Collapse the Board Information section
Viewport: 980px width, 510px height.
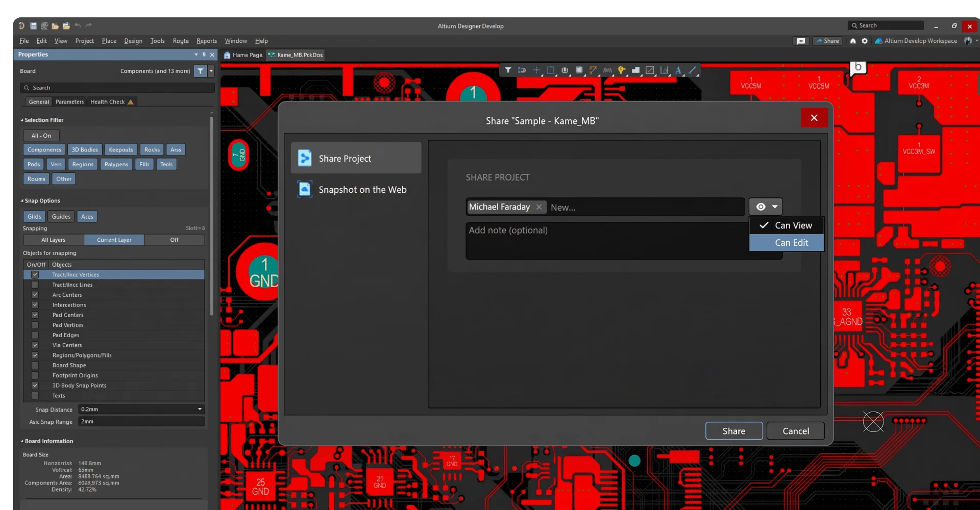tap(22, 441)
